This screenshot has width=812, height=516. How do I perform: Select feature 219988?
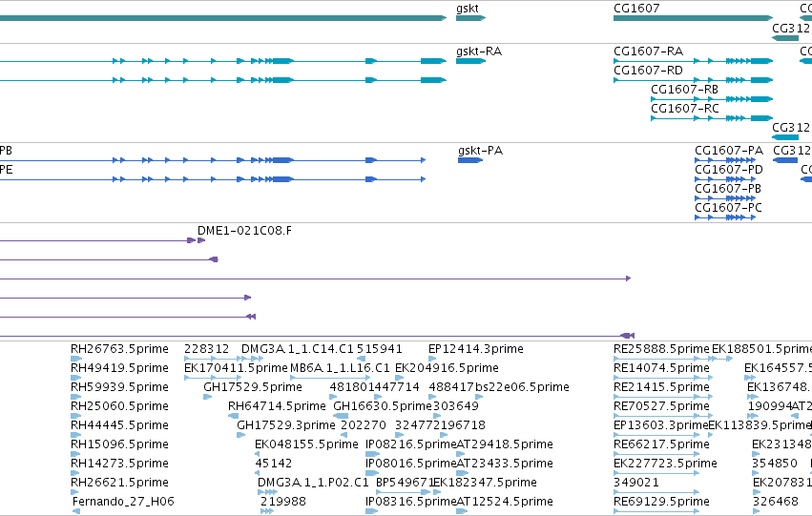coord(283,502)
